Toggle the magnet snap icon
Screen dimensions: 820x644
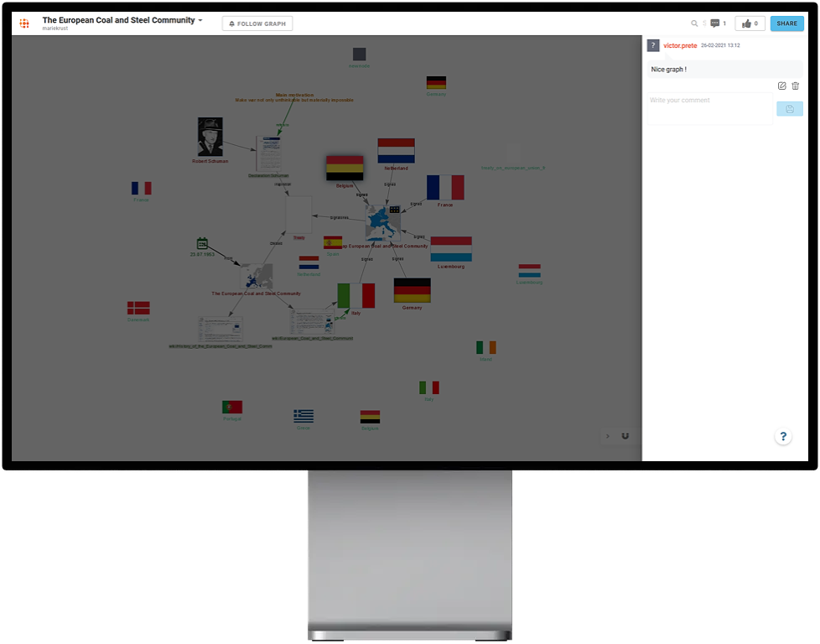(625, 436)
